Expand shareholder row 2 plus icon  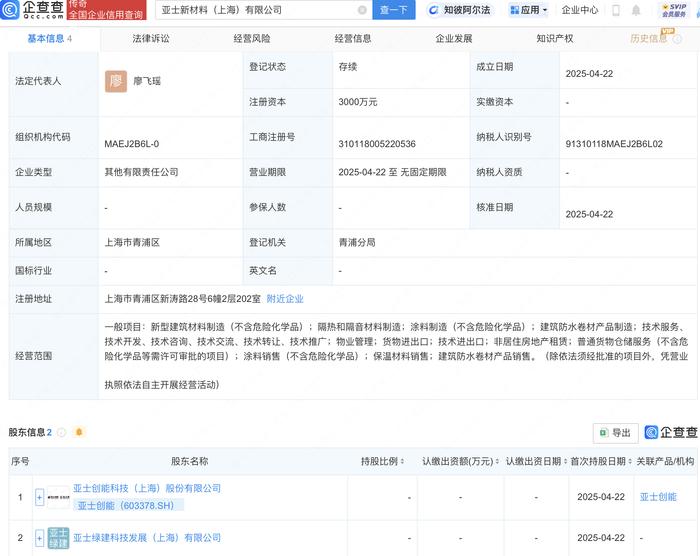[x=39, y=538]
